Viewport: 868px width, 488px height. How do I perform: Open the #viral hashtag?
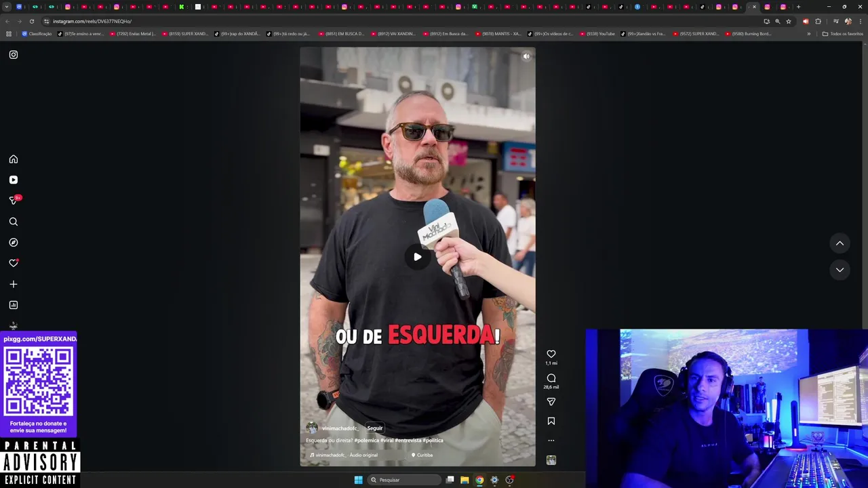387,441
